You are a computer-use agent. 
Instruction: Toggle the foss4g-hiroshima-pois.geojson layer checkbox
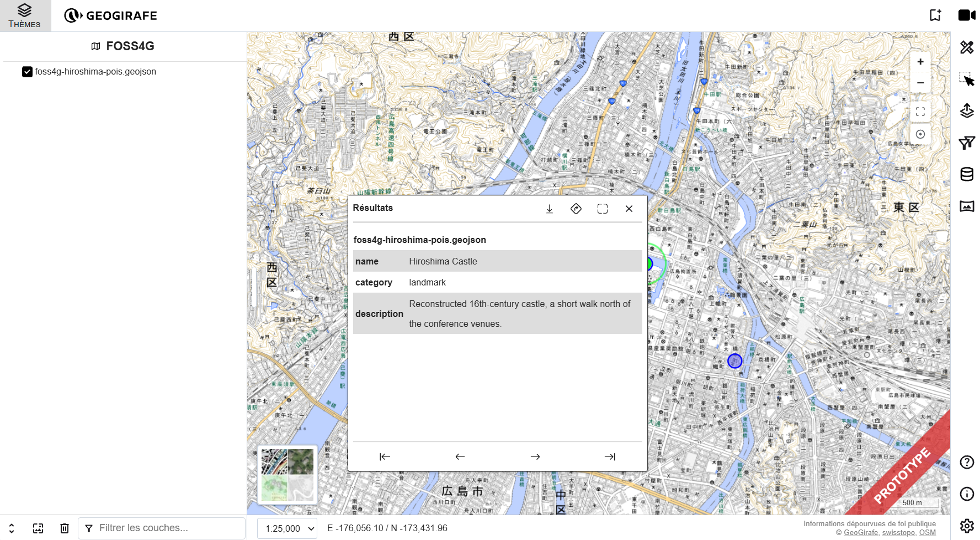[27, 72]
